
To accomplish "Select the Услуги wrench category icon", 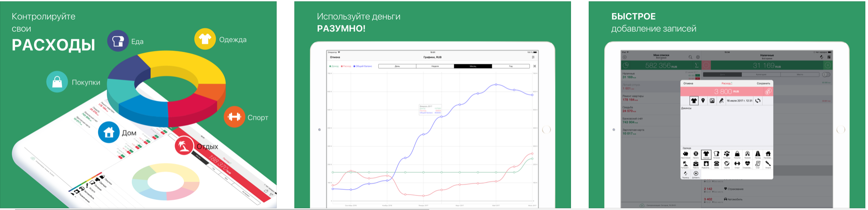I will pos(768,164).
